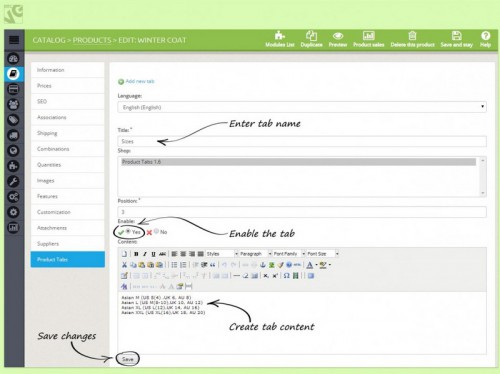Click the Title input field
500x374 pixels.
tap(302, 141)
